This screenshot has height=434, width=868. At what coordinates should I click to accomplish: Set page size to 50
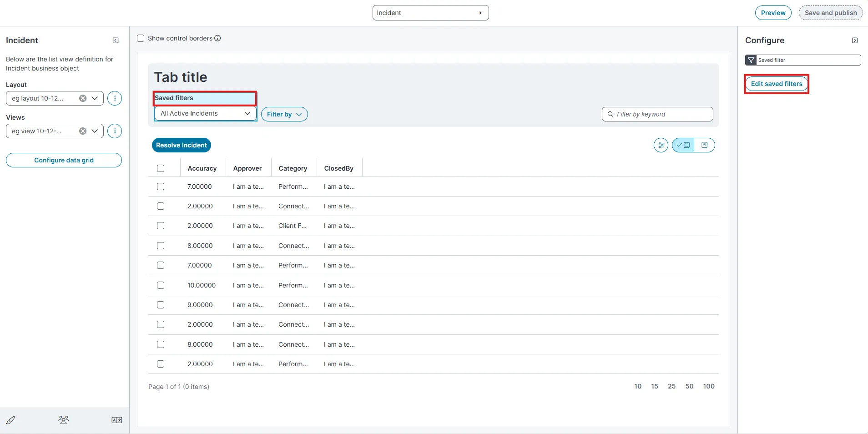689,386
